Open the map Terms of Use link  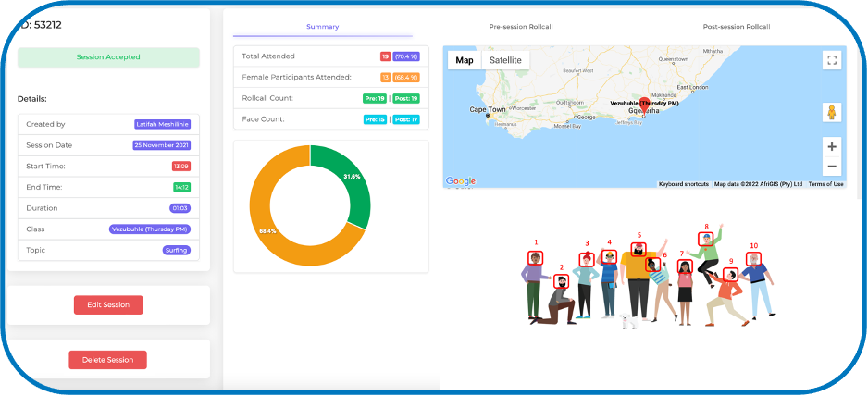(x=825, y=184)
